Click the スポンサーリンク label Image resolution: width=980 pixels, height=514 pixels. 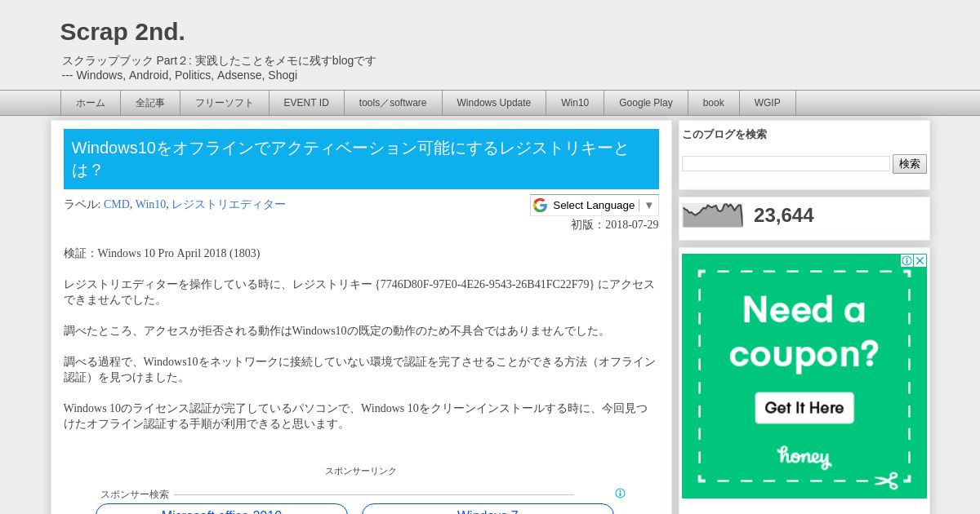click(361, 472)
